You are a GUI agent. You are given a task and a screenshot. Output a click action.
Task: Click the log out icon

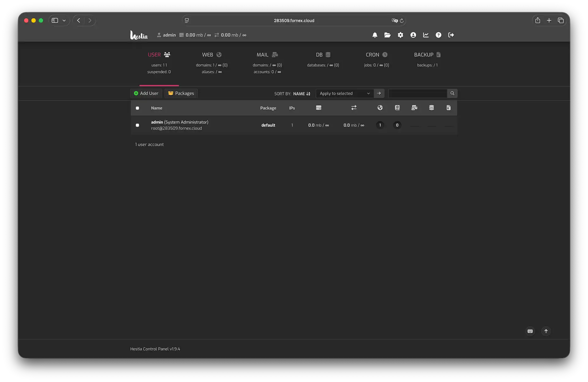click(x=451, y=35)
